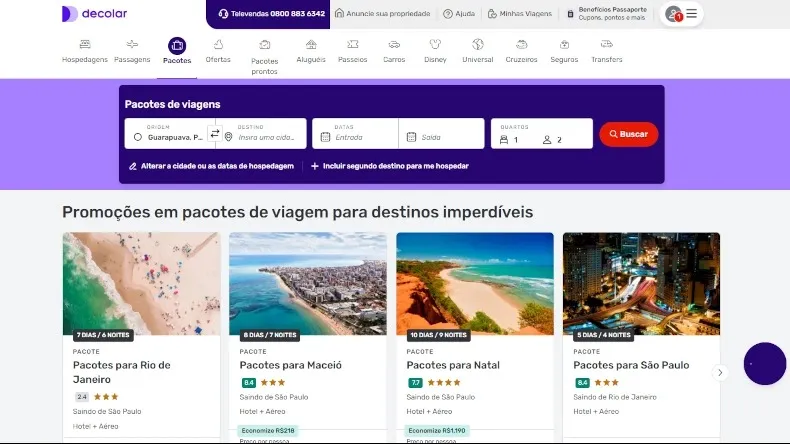This screenshot has height=444, width=790.
Task: Click the 7 DIAS / 6 NOITES badge
Action: pyautogui.click(x=103, y=335)
